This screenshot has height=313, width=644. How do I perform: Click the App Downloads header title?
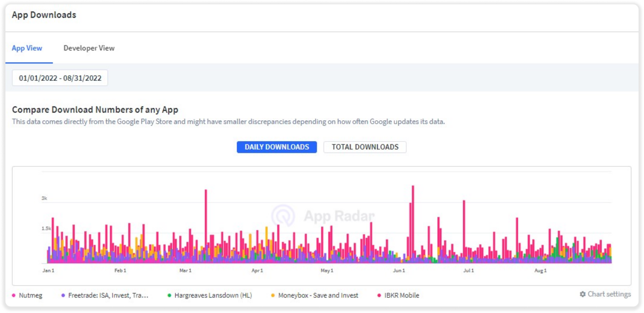[x=43, y=14]
